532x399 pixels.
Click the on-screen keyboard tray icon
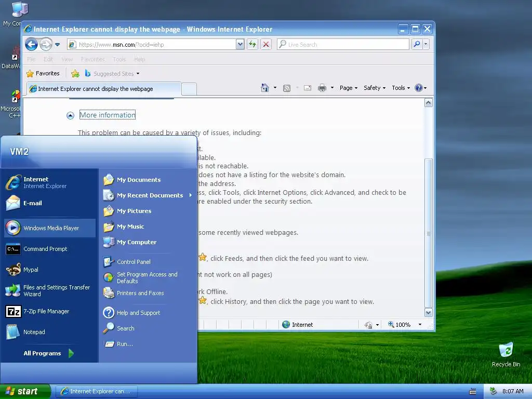(x=472, y=392)
